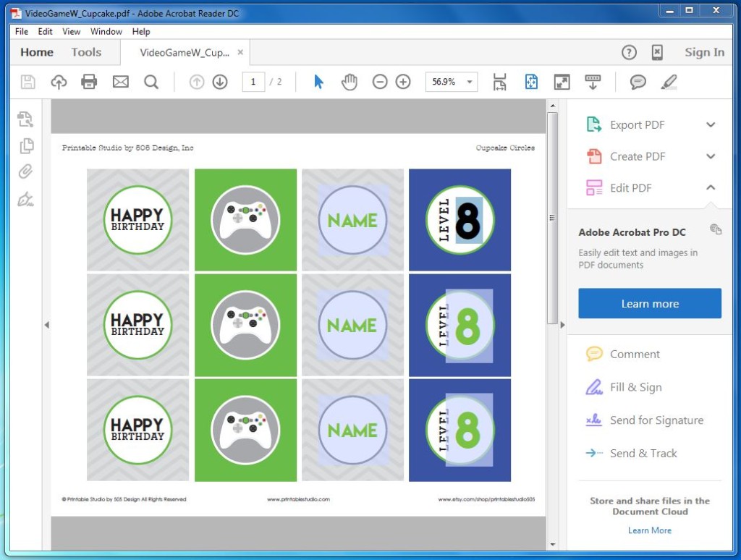Open the page thumbnails panel icon

27,145
